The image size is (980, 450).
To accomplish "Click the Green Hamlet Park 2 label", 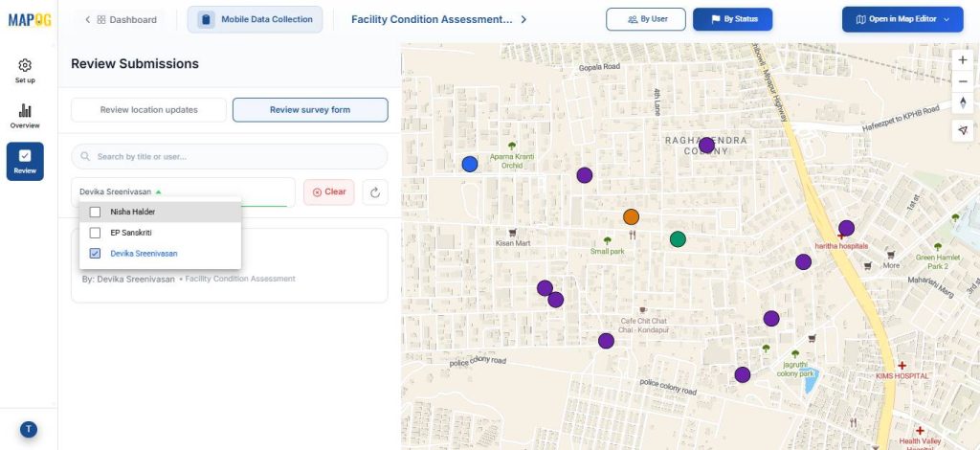I will point(938,261).
